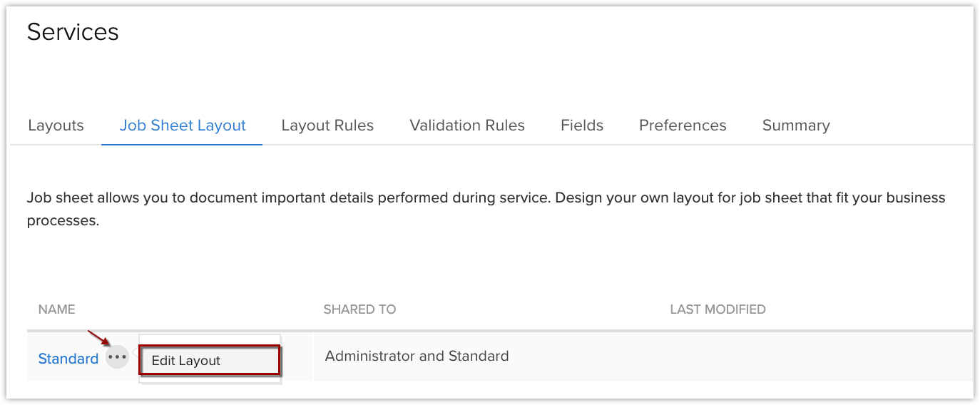Open the Preferences tab

click(683, 125)
